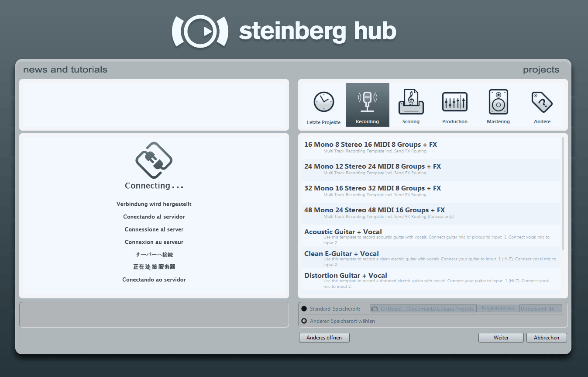Viewport: 588px width, 377px height.
Task: Click Connexion au serveur text
Action: [154, 242]
